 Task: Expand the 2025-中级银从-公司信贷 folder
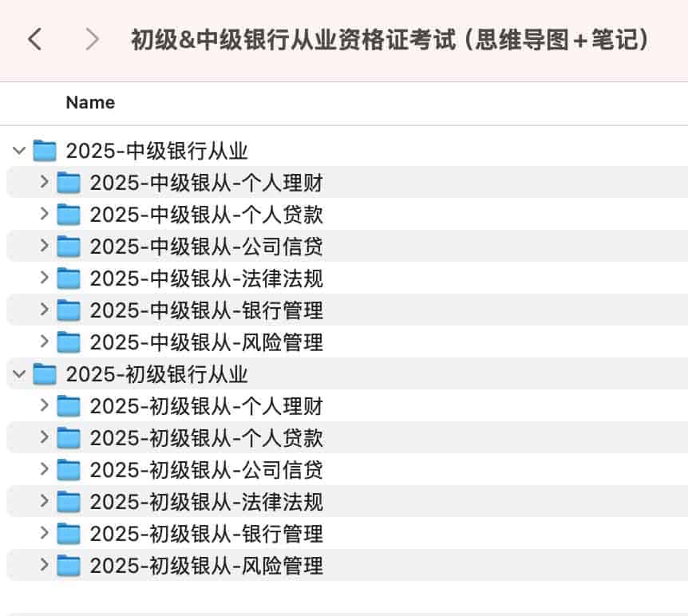click(x=44, y=246)
